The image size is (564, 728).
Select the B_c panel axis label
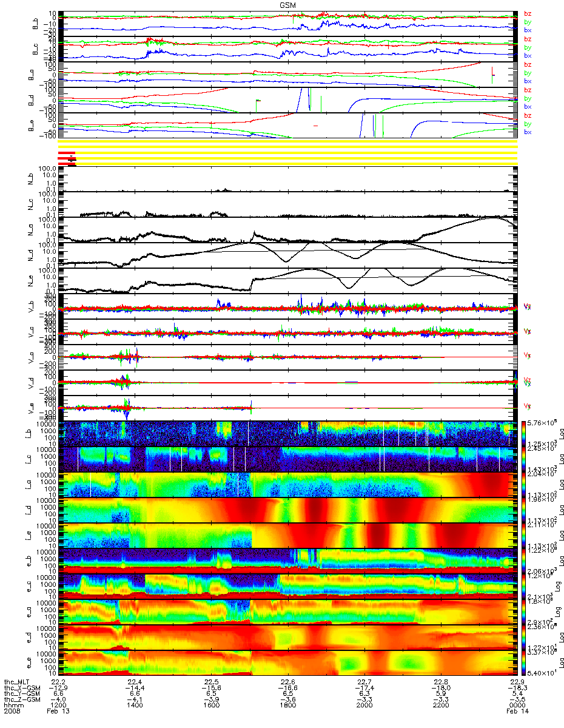pyautogui.click(x=36, y=49)
